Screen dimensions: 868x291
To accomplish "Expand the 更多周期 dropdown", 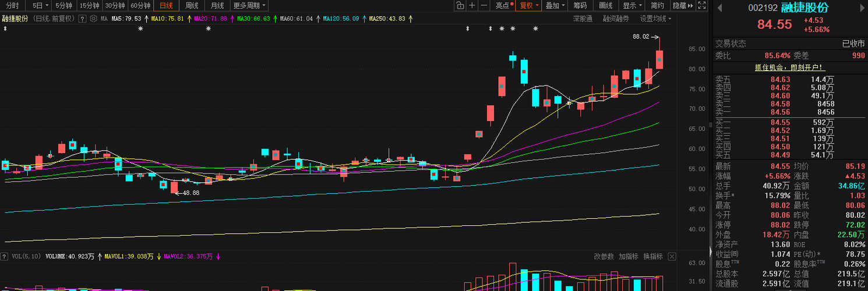I will click(x=249, y=6).
